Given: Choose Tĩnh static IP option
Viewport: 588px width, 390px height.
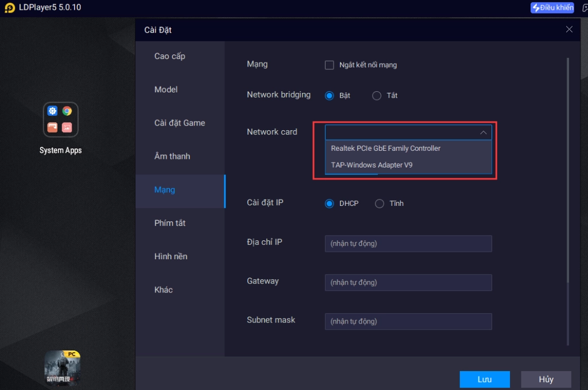Looking at the screenshot, I should 380,204.
